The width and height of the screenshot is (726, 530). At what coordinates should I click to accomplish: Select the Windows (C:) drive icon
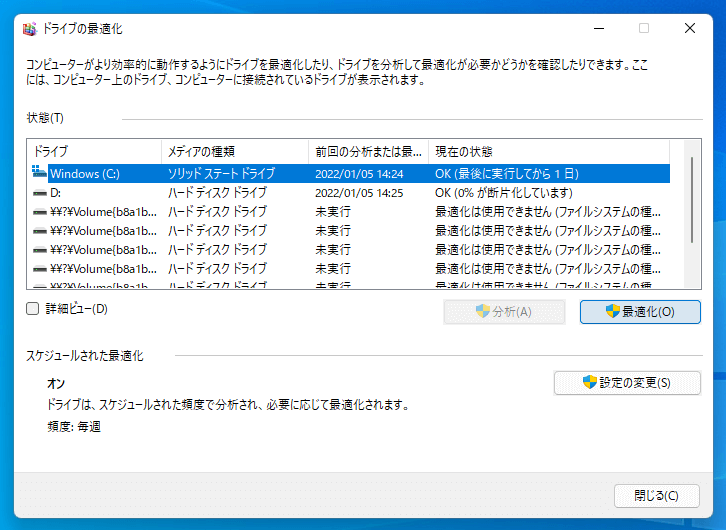(39, 172)
